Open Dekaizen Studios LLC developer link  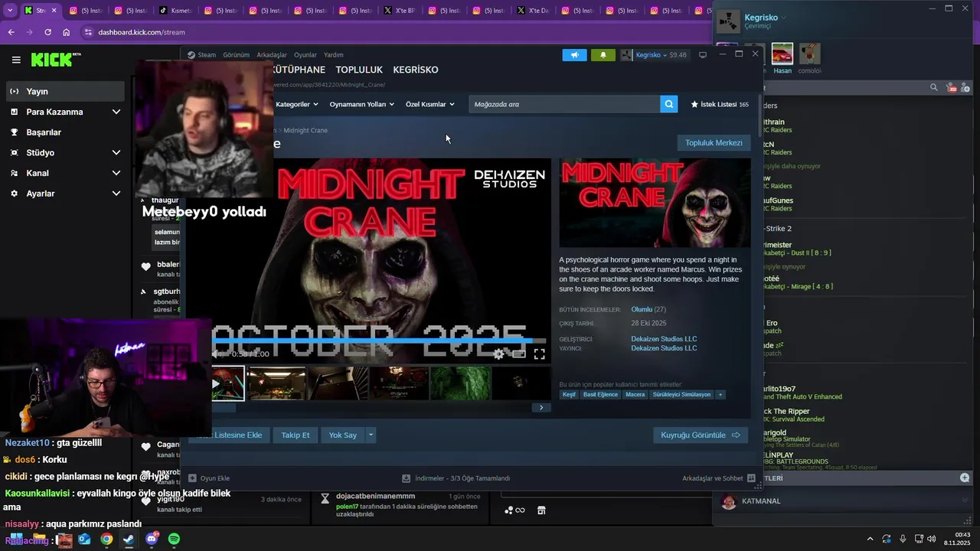664,339
